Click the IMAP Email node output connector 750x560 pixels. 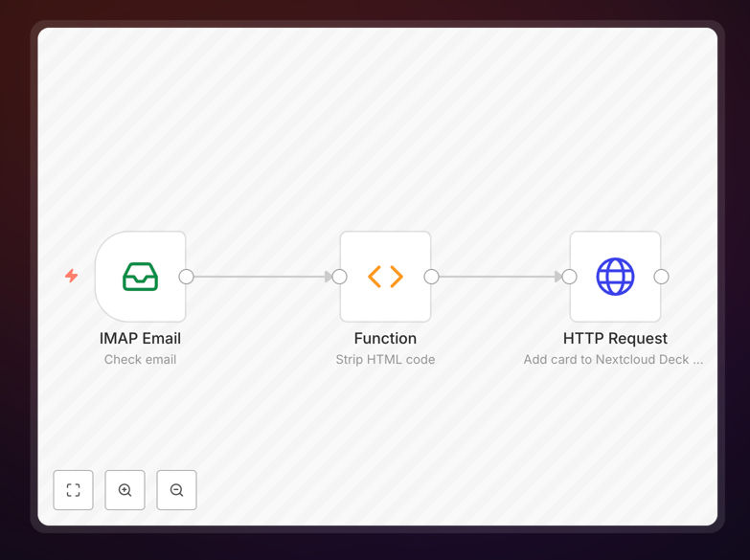(186, 277)
